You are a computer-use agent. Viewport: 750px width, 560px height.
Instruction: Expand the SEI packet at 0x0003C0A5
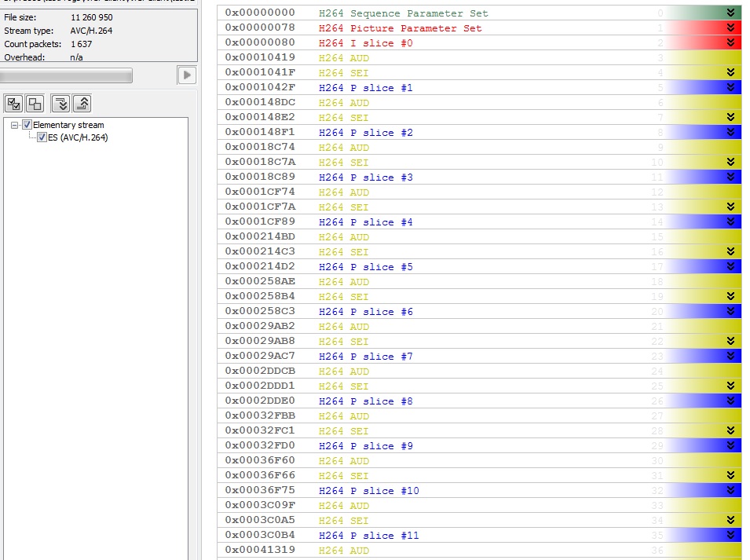730,520
